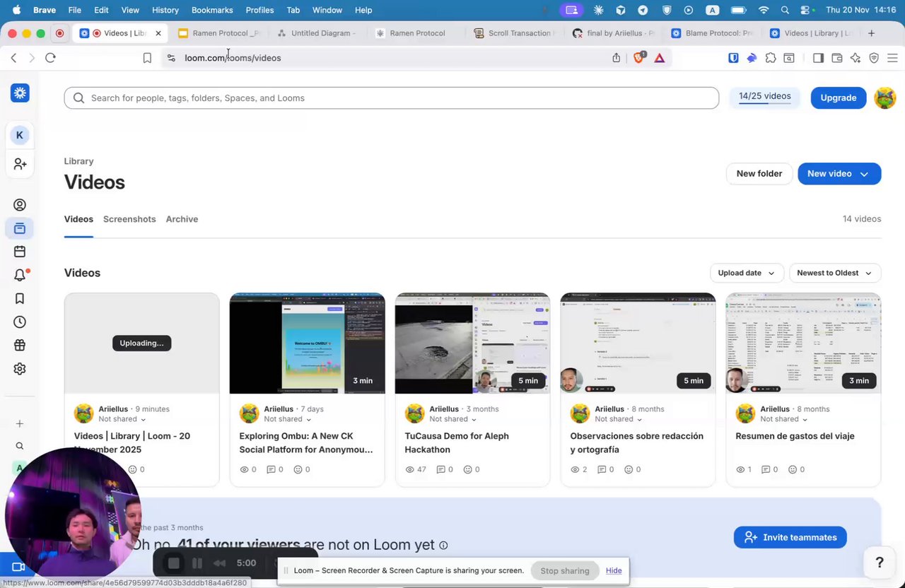Open the Loom home logo
The image size is (905, 588).
click(20, 93)
